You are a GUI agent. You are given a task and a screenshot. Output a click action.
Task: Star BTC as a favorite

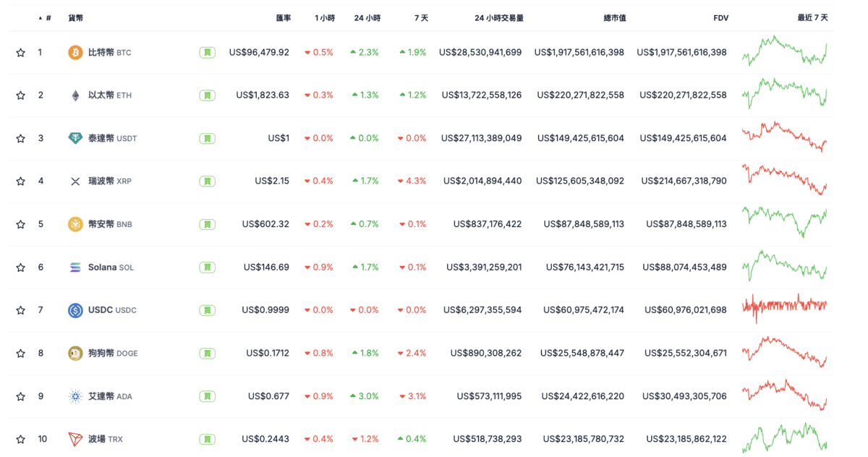pos(21,52)
